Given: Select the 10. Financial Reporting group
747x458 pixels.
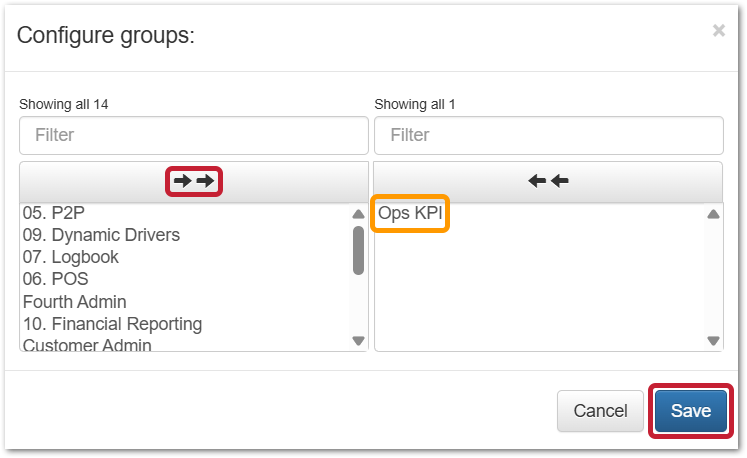Looking at the screenshot, I should (112, 324).
